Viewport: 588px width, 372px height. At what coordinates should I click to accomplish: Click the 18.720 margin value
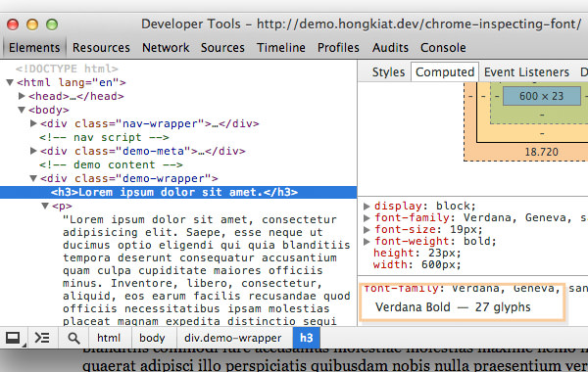(x=542, y=152)
